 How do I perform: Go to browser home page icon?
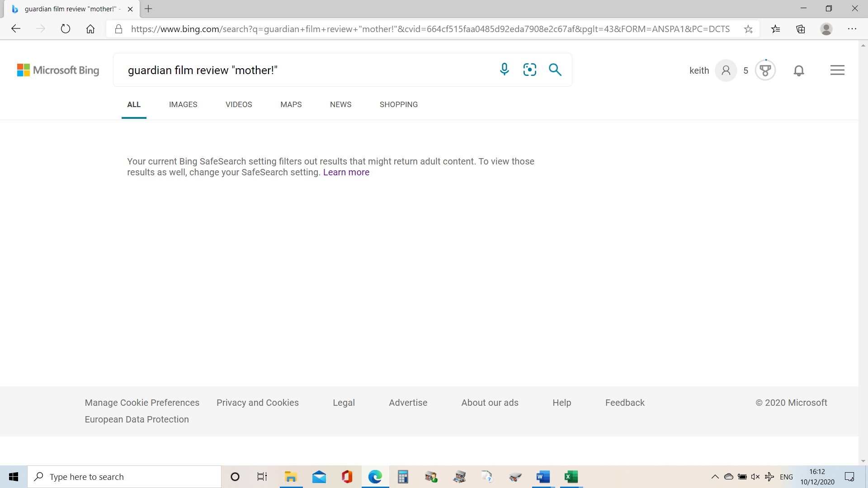tap(90, 29)
